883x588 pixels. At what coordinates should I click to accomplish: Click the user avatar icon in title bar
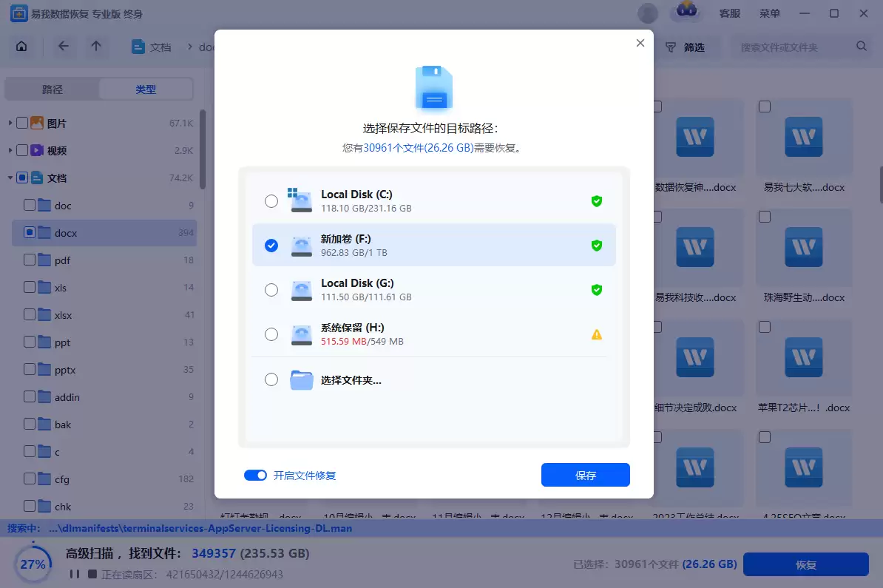point(648,13)
